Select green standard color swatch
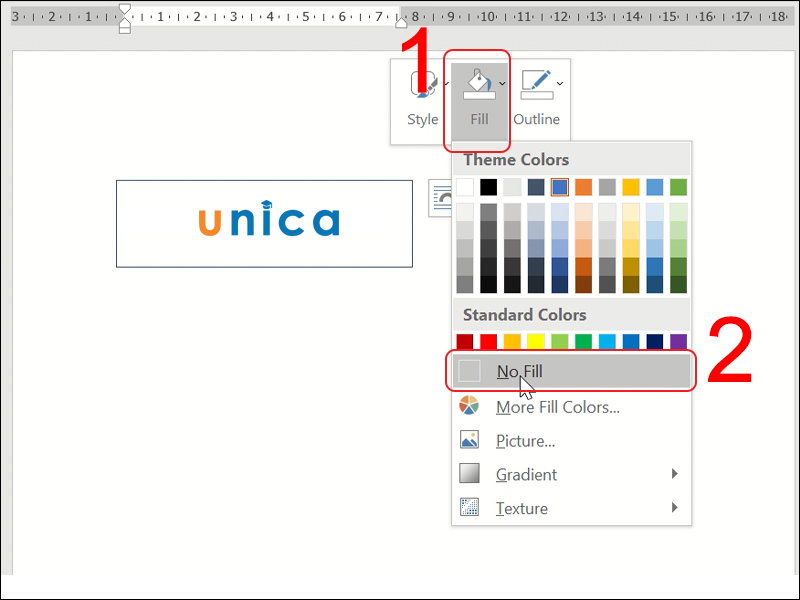This screenshot has width=800, height=600. coord(583,341)
